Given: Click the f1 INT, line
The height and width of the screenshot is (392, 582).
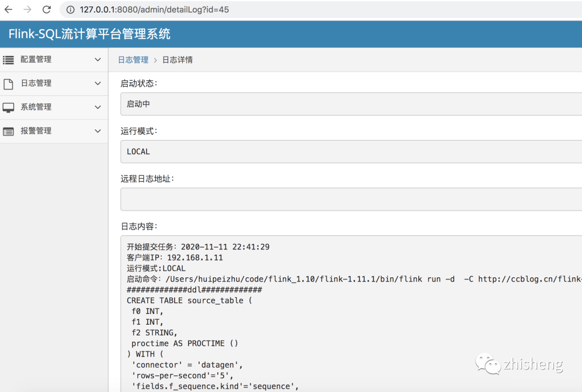Looking at the screenshot, I should tap(147, 322).
